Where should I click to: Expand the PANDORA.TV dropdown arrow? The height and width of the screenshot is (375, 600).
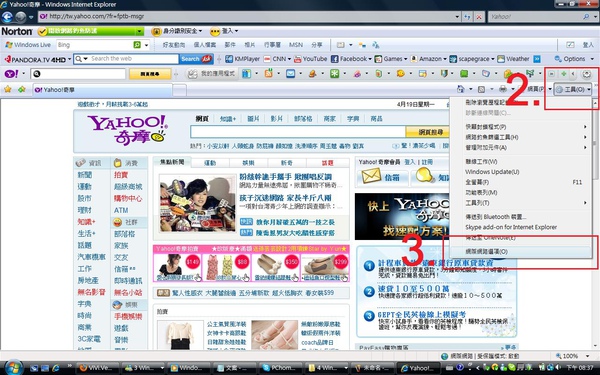(69, 59)
